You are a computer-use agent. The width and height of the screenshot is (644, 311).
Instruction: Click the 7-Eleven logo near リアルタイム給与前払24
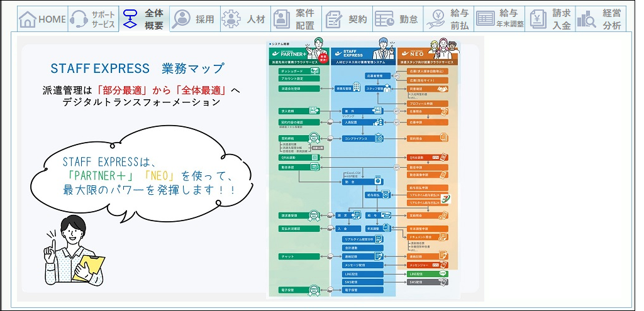pos(446,199)
